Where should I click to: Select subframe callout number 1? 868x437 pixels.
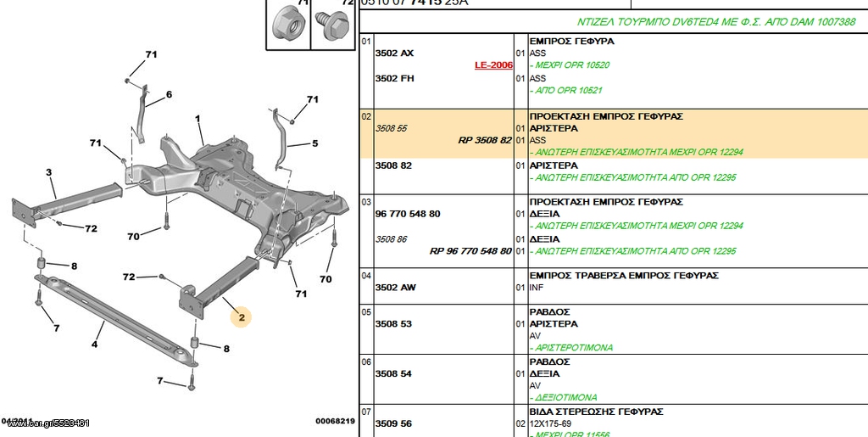198,119
